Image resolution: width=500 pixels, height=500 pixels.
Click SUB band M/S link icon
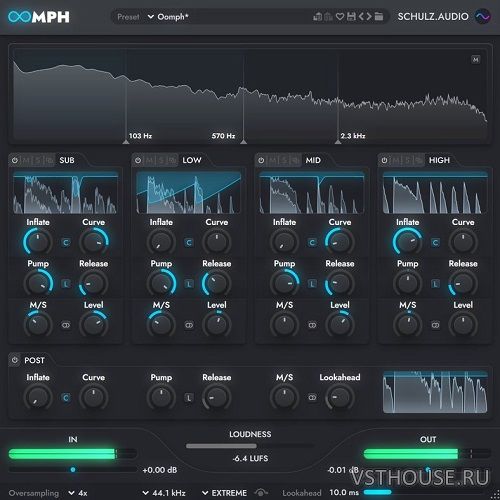[66, 325]
